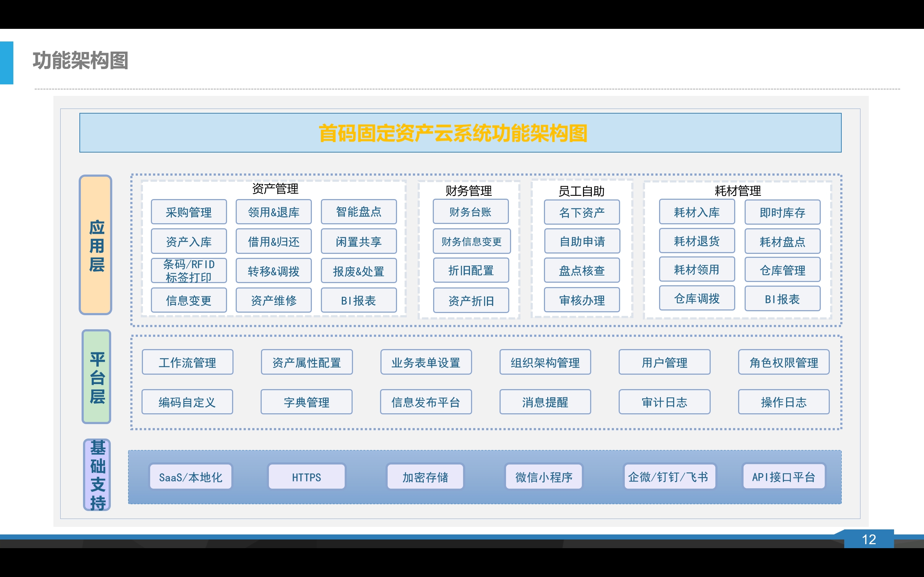Click the 条码/RFID标签打印 box
This screenshot has width=924, height=577.
[x=189, y=270]
